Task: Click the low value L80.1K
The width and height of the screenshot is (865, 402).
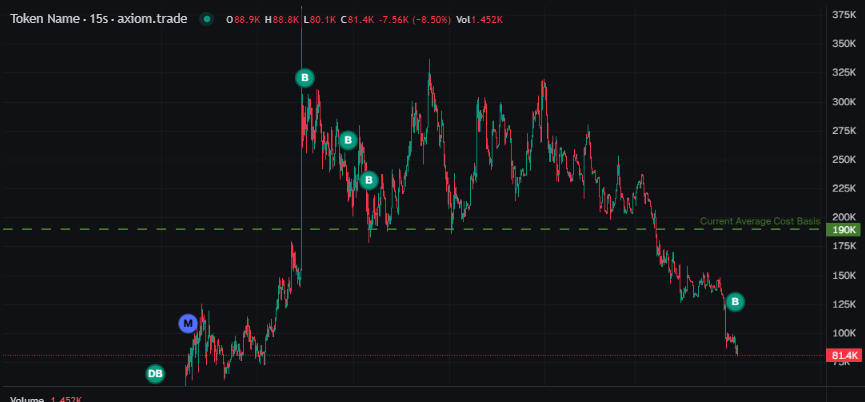Action: click(x=319, y=20)
